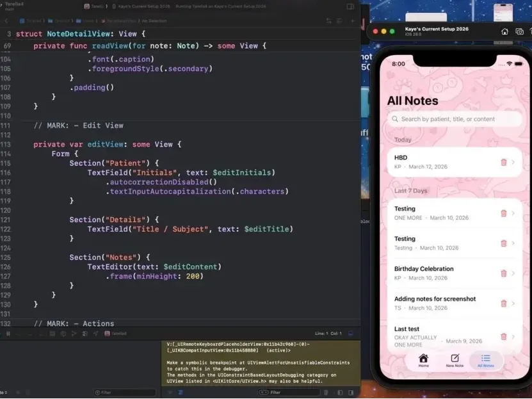Trash the Testing note dated Testing · March 10
The width and height of the screenshot is (532, 399).
point(503,243)
